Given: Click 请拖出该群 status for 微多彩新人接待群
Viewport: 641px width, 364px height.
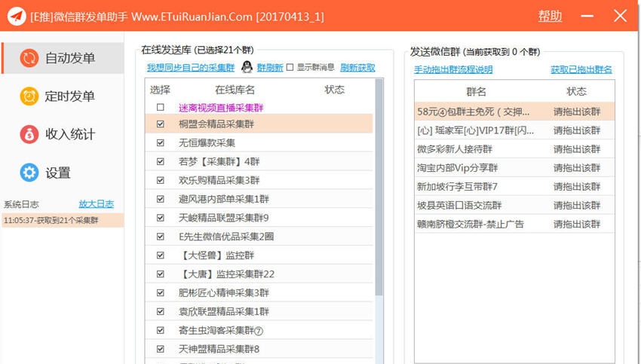Looking at the screenshot, I should 577,149.
